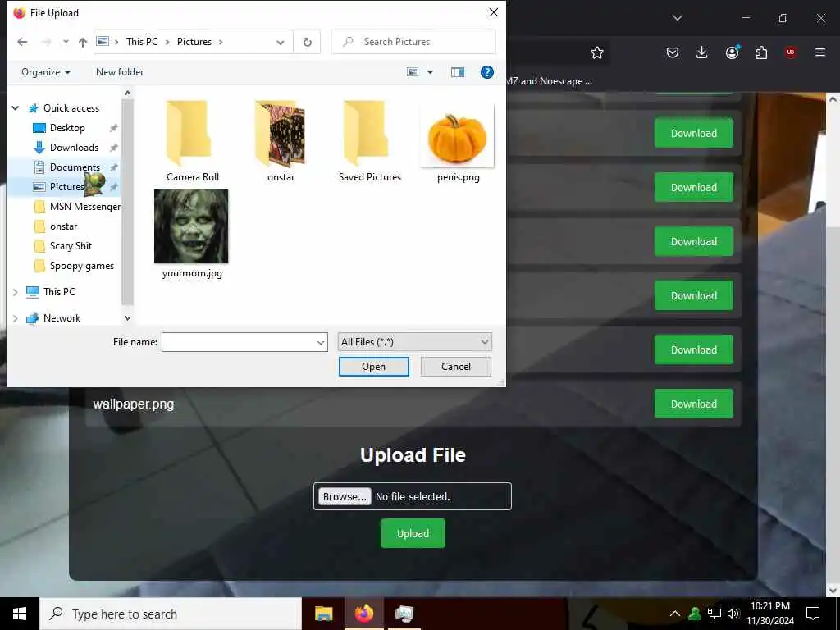Click This PC in address path
840x630 pixels.
point(142,42)
